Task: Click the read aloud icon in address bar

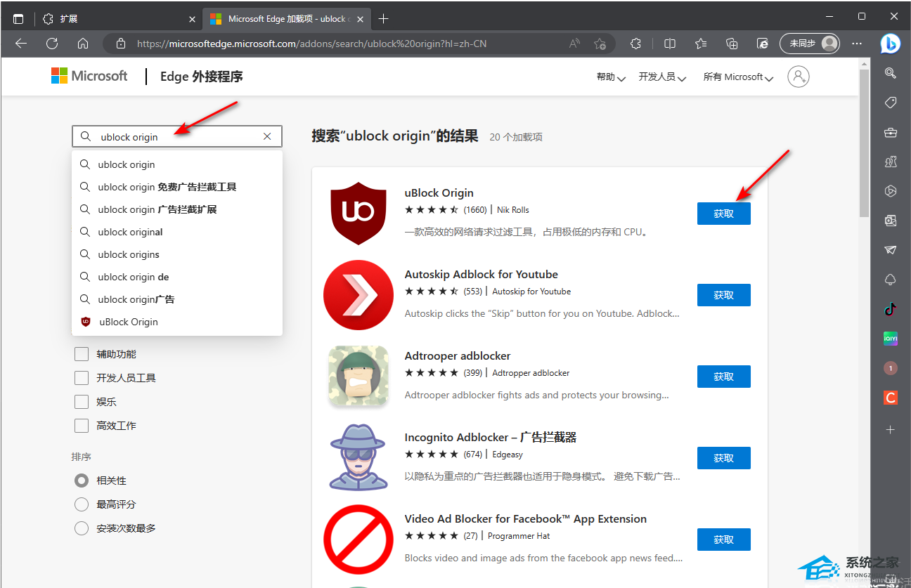Action: pos(575,44)
